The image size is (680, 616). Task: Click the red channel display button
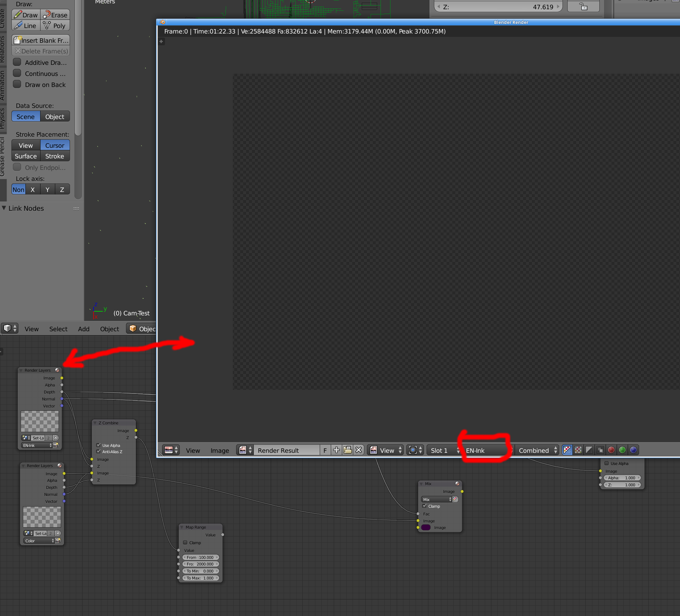pos(611,450)
